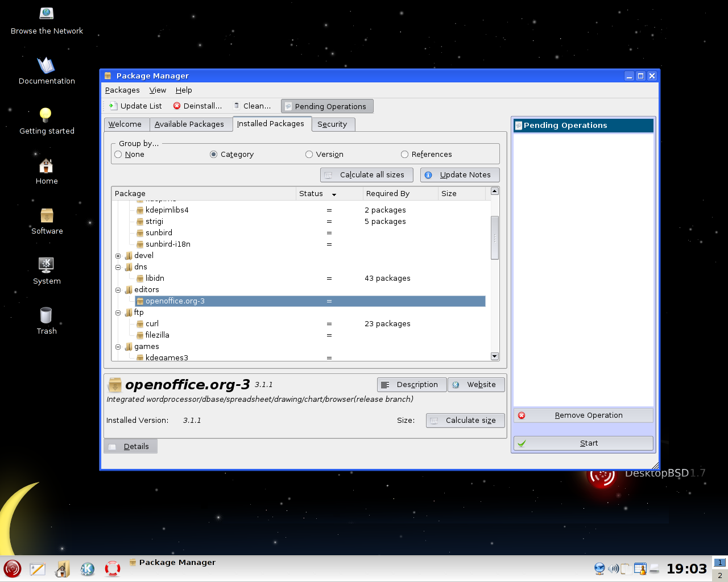The height and width of the screenshot is (582, 728).
Task: Switch to virtual desktop 2 in pager
Action: coord(720,575)
